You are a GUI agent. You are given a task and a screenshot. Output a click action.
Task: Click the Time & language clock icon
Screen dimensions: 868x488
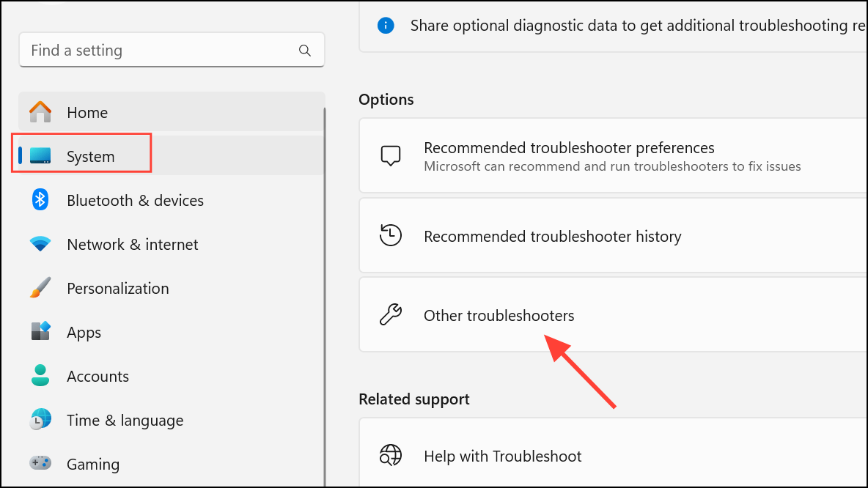(40, 420)
